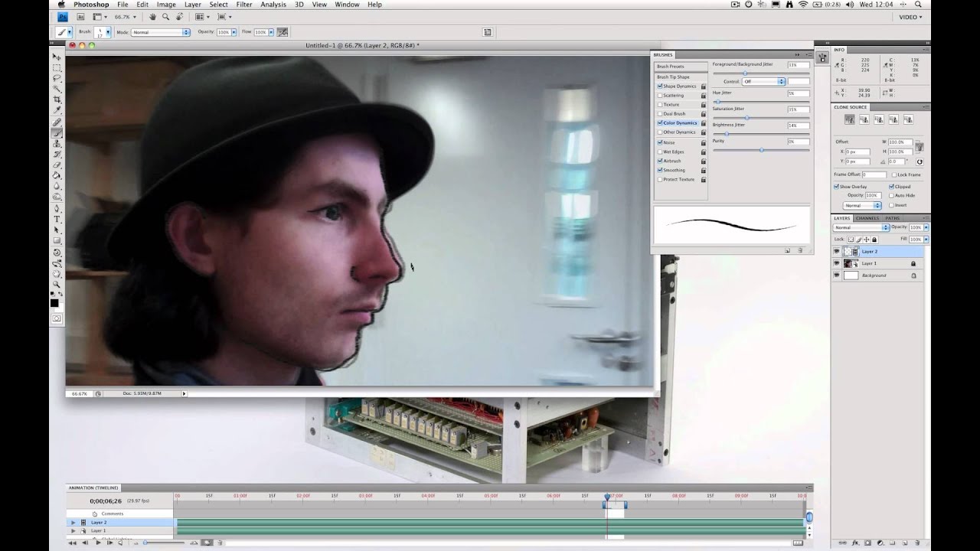
Task: Go to first frame in timeline
Action: click(x=73, y=543)
